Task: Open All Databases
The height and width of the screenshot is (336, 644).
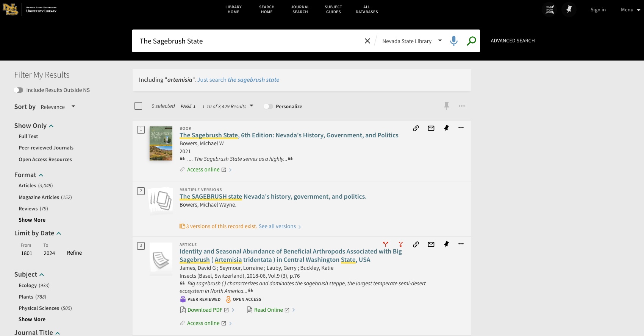Action: (x=367, y=9)
